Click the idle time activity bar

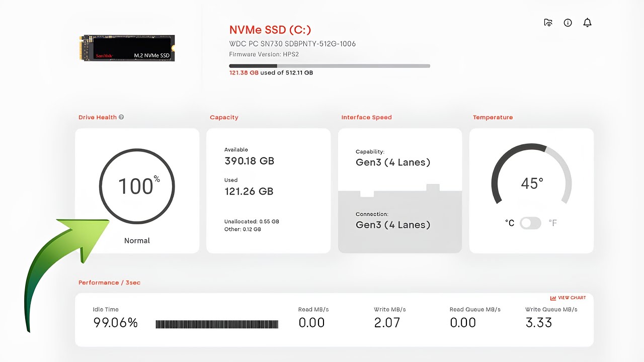click(x=217, y=324)
